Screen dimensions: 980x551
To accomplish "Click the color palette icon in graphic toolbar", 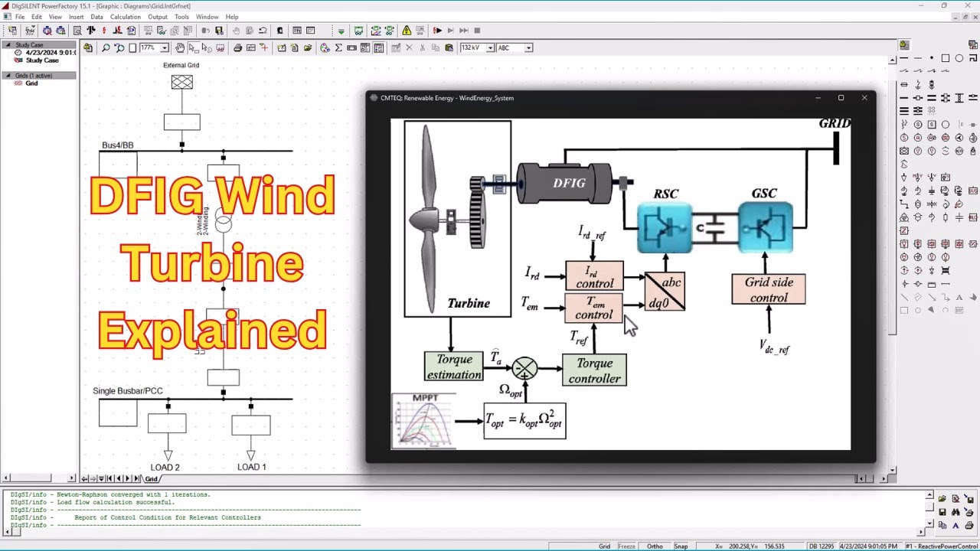I will point(325,47).
